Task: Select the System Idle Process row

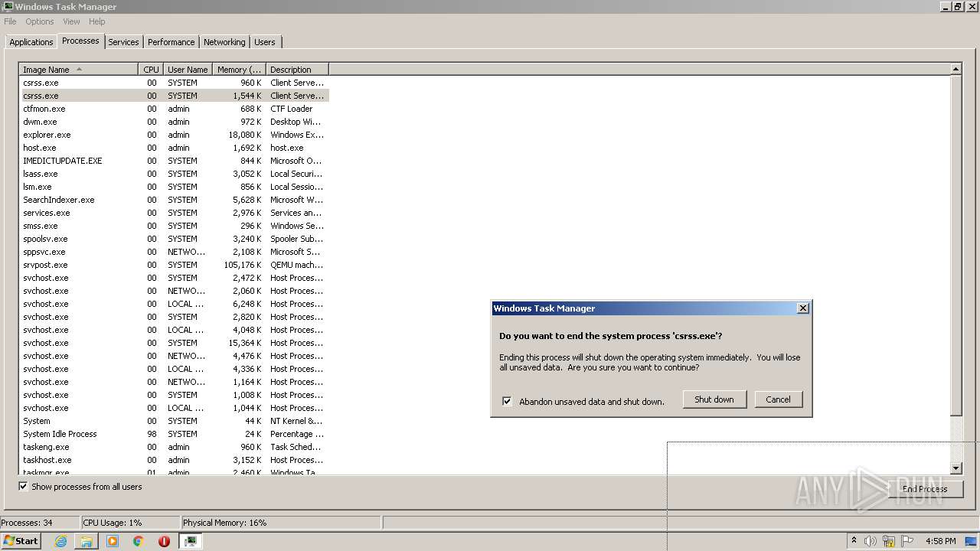Action: pos(174,434)
